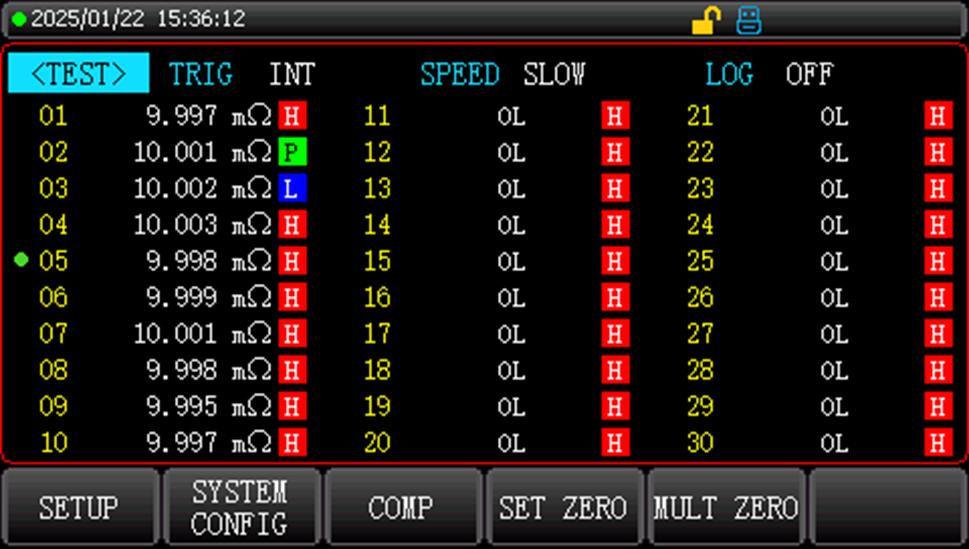Click red H indicator on channel 01
This screenshot has height=549, width=969.
pyautogui.click(x=292, y=116)
